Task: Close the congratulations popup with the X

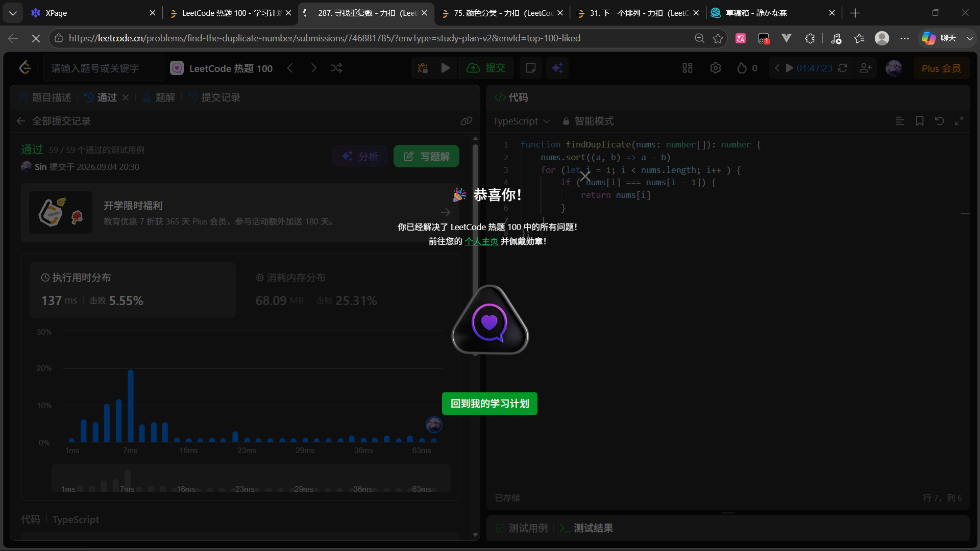Action: pyautogui.click(x=585, y=177)
